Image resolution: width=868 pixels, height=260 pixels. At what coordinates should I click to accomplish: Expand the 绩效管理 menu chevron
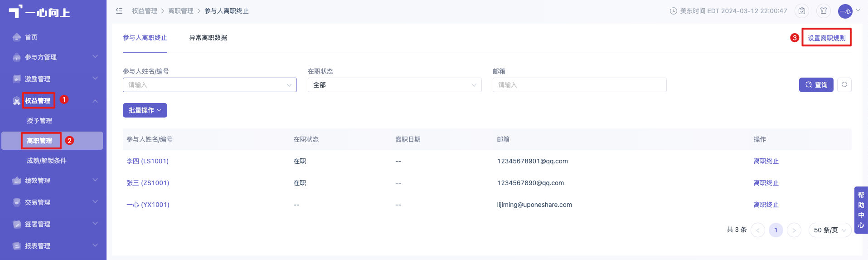[x=95, y=180]
